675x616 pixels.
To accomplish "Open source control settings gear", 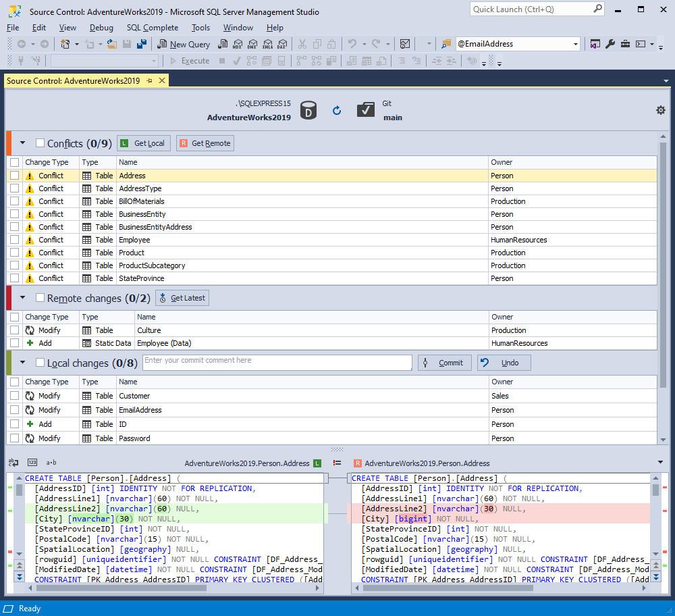I will point(660,110).
